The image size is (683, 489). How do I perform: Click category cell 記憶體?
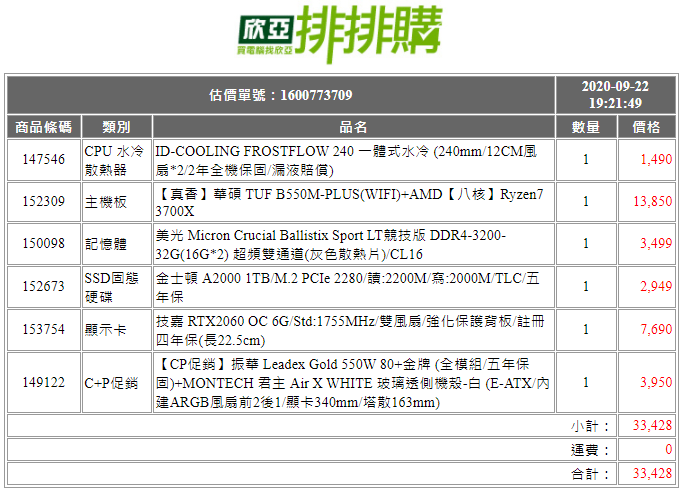pyautogui.click(x=116, y=243)
